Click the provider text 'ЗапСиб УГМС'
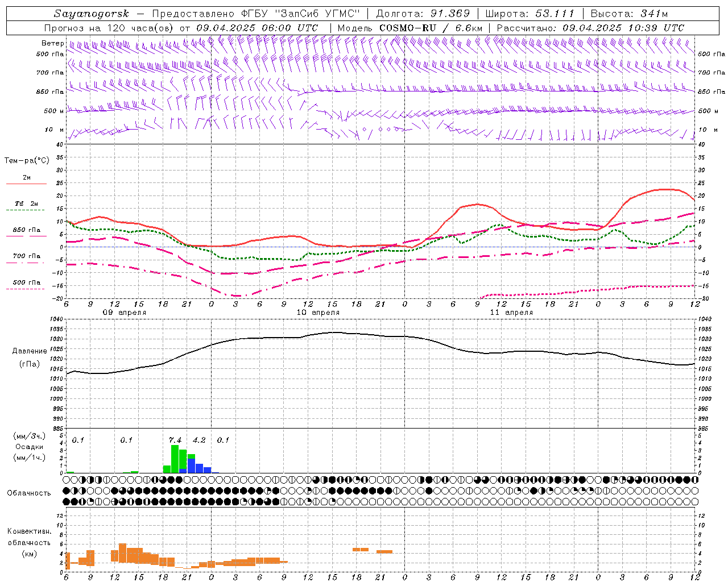Image resolution: width=728 pixels, height=582 pixels. tap(318, 14)
